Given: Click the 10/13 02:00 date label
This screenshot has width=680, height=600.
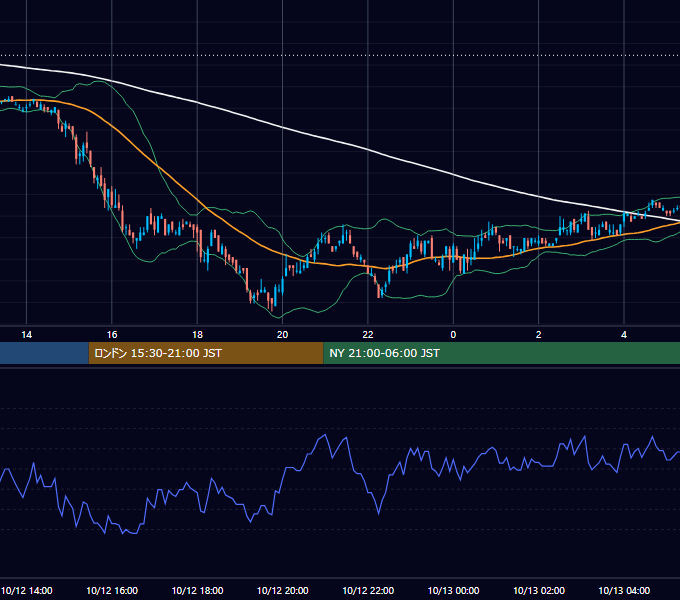Looking at the screenshot, I should pyautogui.click(x=539, y=590).
